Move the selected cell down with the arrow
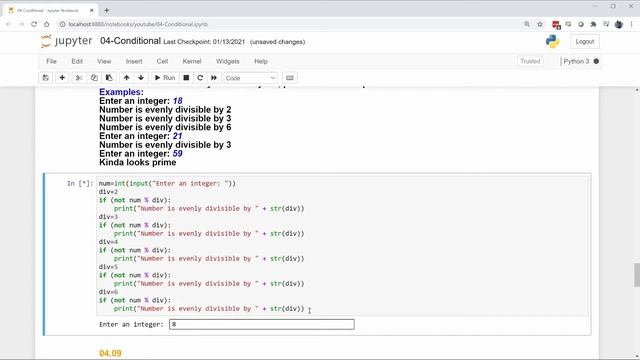This screenshot has width=640, height=360. point(141,78)
